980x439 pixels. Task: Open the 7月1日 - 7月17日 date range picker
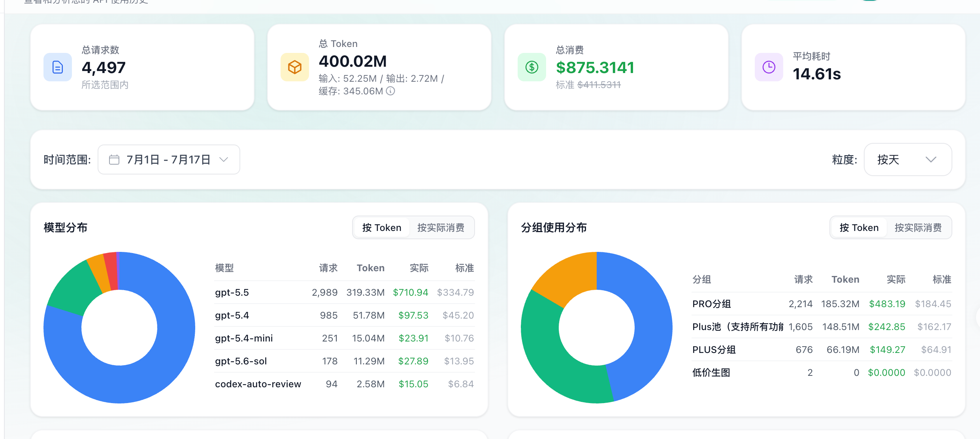coord(169,159)
